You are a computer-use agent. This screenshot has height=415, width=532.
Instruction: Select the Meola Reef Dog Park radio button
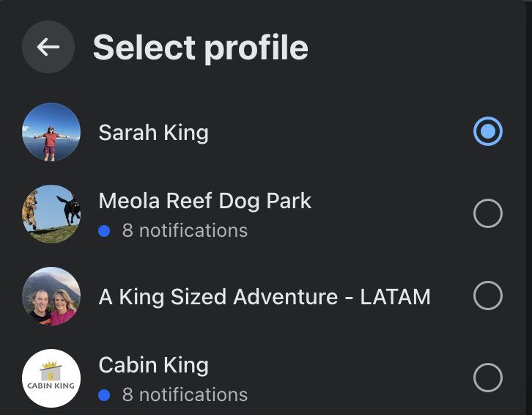(x=488, y=214)
